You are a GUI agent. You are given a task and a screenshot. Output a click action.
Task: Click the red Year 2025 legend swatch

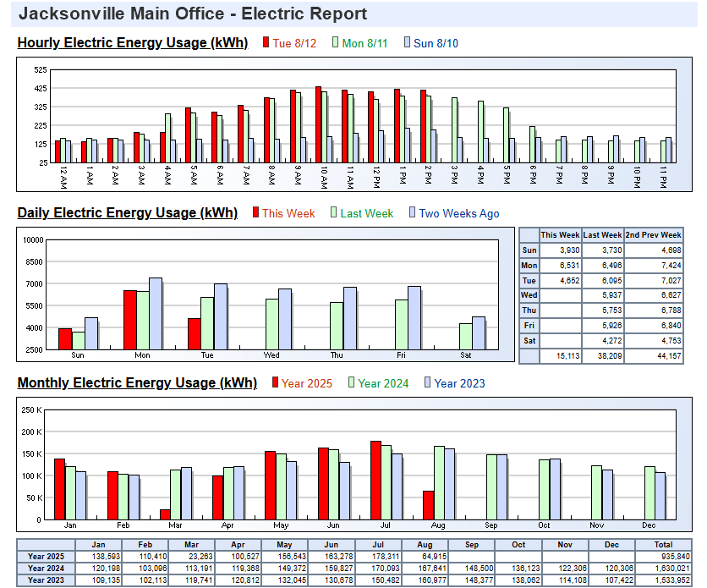tap(275, 383)
